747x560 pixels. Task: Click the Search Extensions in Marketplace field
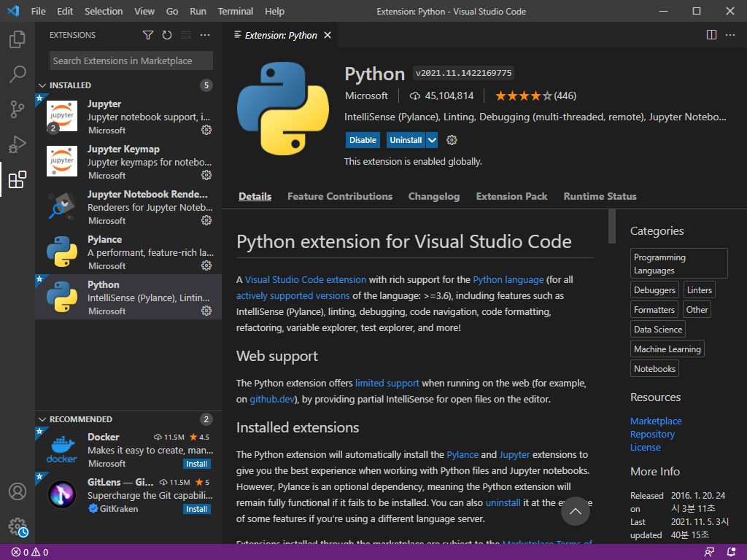[x=131, y=61]
